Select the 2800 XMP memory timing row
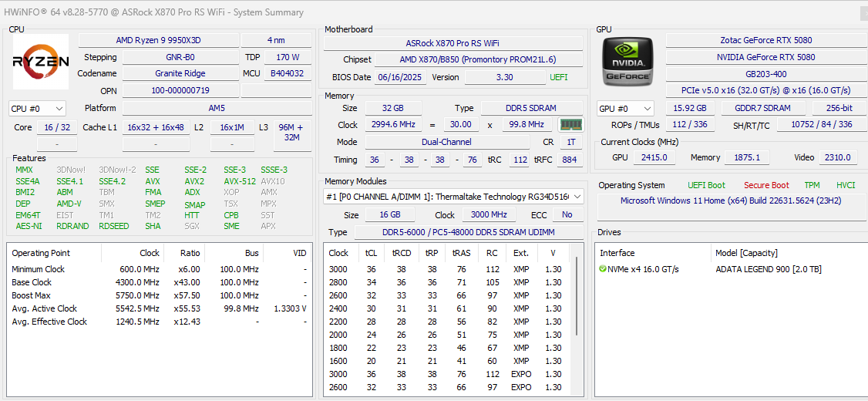 coord(449,282)
